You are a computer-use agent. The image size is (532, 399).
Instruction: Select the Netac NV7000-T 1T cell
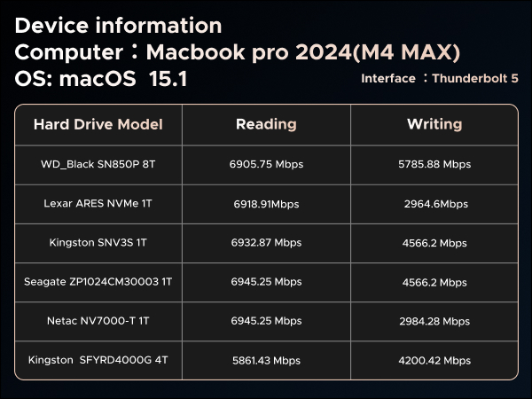click(98, 321)
